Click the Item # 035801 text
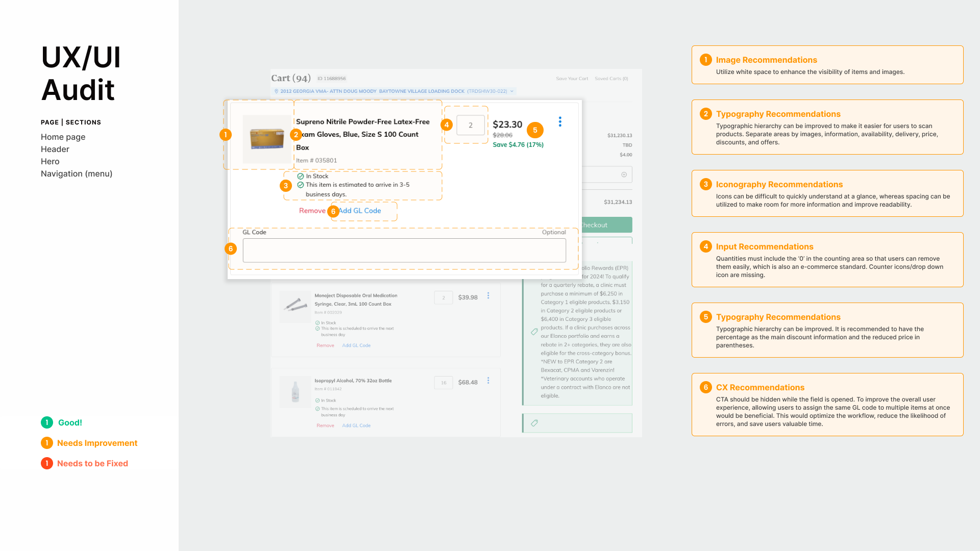This screenshot has width=980, height=551. click(316, 161)
